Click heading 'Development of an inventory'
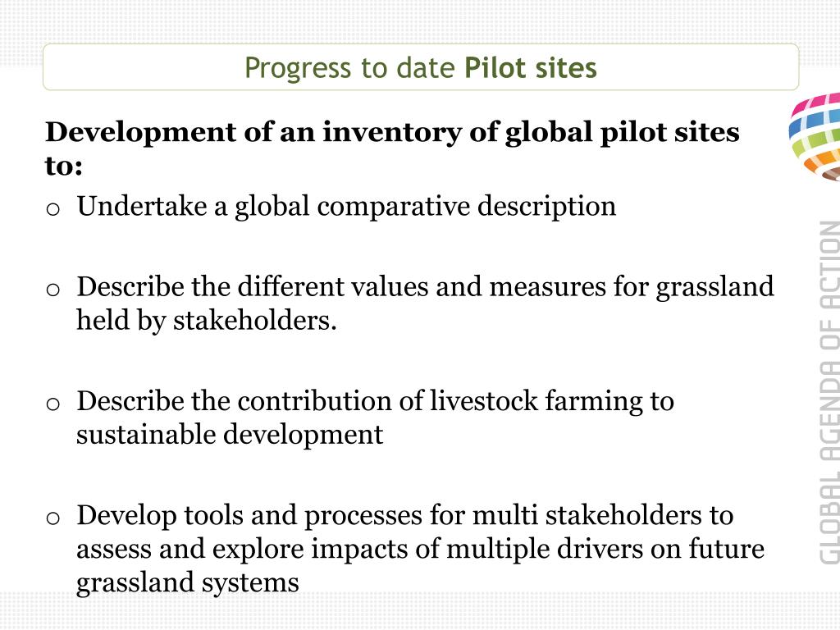Screen dimensions: 840x630 tap(392, 132)
